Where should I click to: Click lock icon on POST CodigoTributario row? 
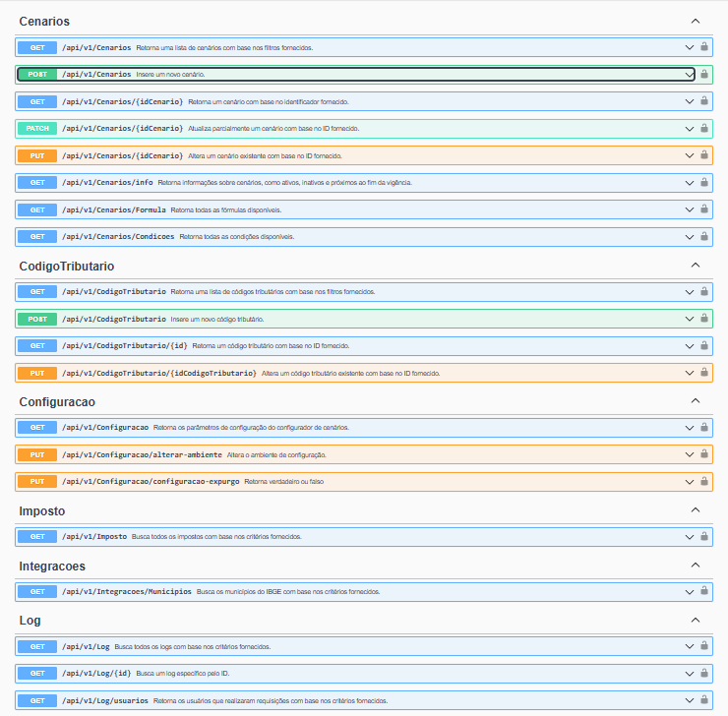704,319
